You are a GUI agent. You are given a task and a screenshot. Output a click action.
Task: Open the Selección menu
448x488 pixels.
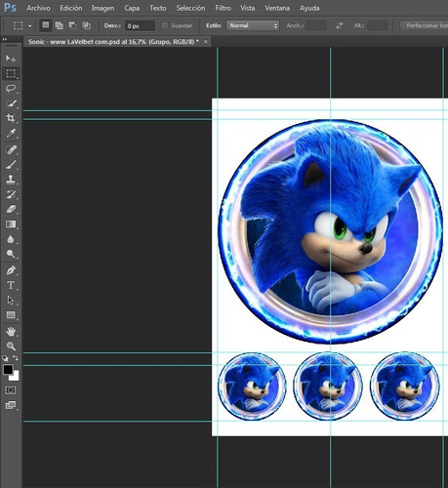click(x=190, y=8)
